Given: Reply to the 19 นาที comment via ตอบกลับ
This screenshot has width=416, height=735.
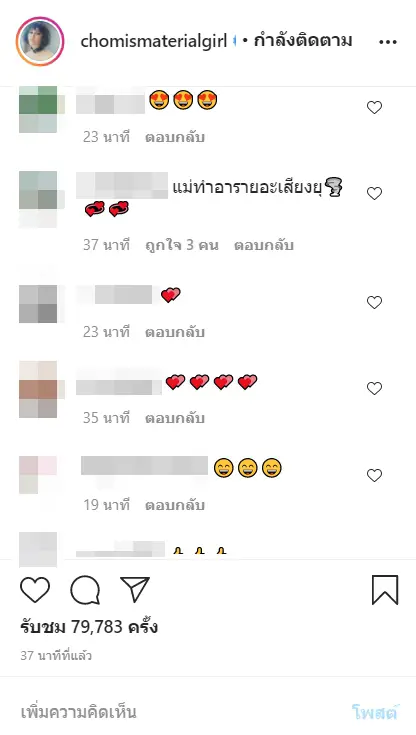Looking at the screenshot, I should click(175, 505).
